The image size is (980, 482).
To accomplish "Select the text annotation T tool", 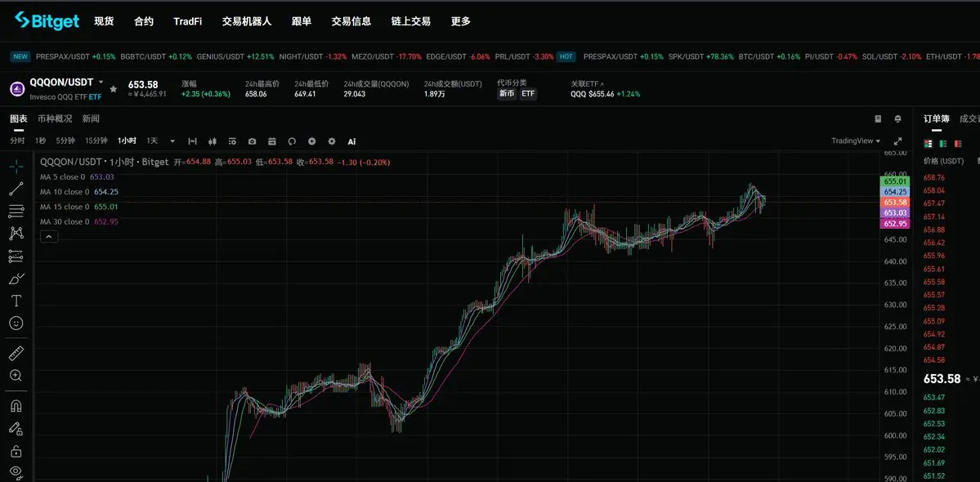I will coord(16,301).
